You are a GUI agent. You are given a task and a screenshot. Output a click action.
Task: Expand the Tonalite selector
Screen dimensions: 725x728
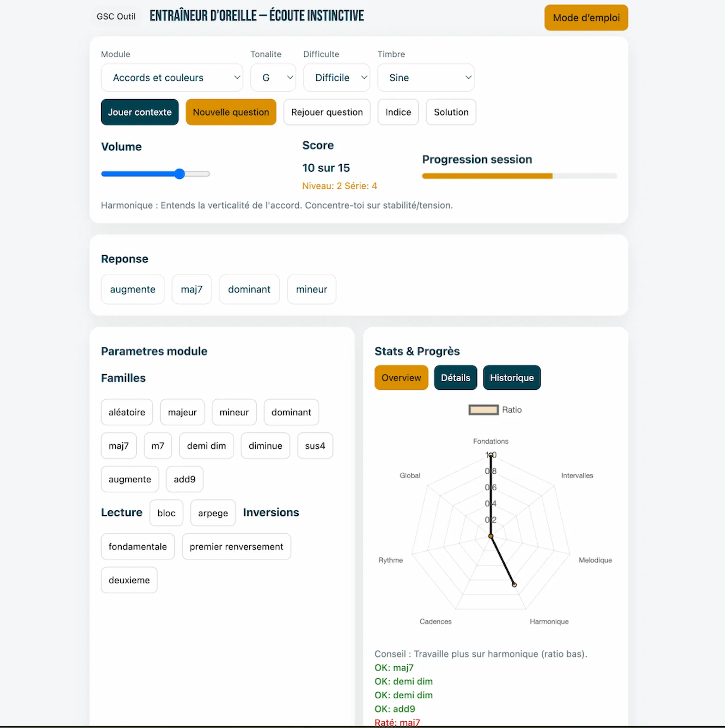point(273,78)
